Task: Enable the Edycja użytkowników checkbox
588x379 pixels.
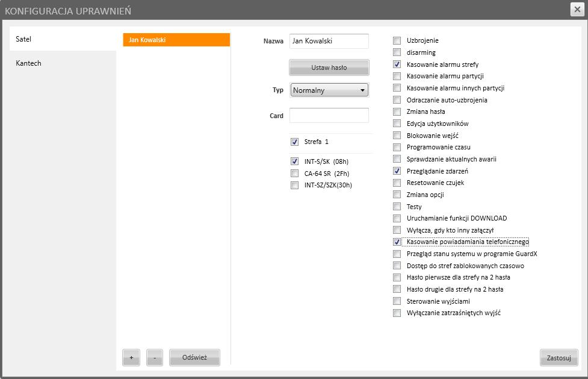Action: 397,124
